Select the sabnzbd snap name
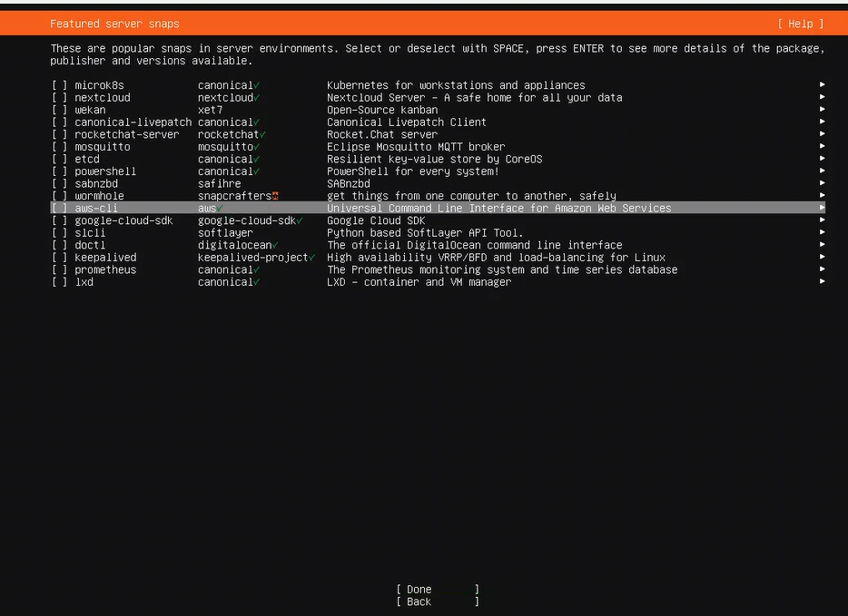This screenshot has width=848, height=616. click(96, 183)
